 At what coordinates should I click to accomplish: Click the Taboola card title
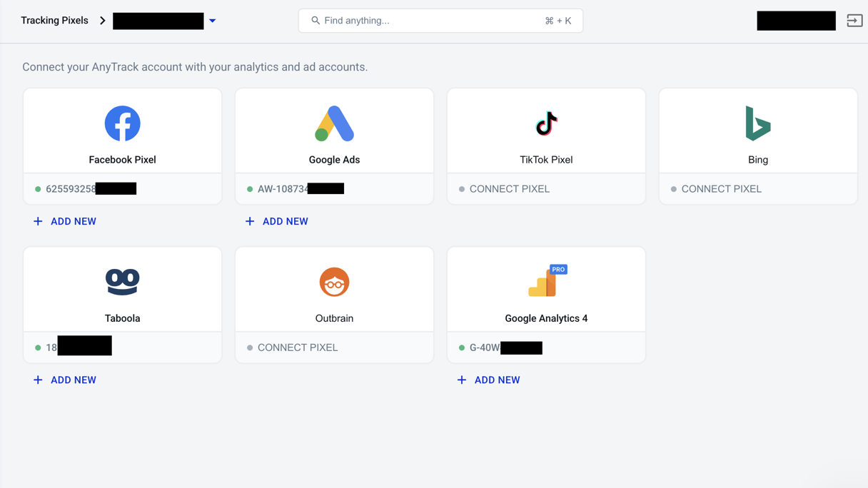(122, 318)
